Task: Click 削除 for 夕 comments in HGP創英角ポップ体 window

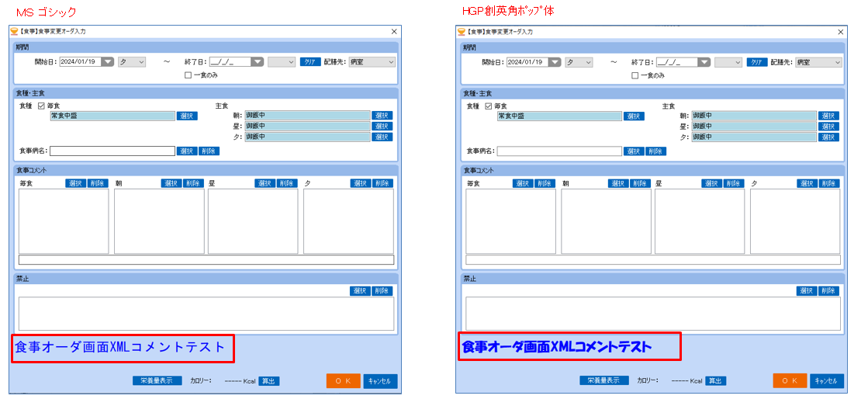Action: coord(829,183)
